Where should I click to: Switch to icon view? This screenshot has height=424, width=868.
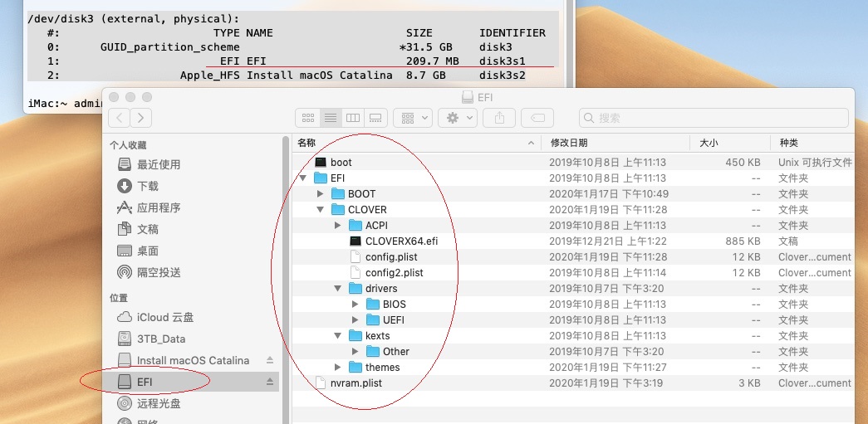pos(308,118)
